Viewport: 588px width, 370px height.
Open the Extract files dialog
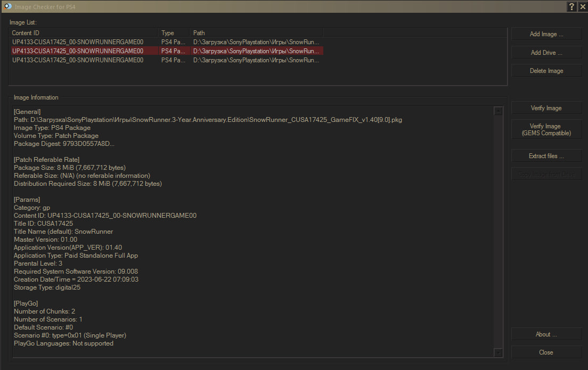coord(546,156)
